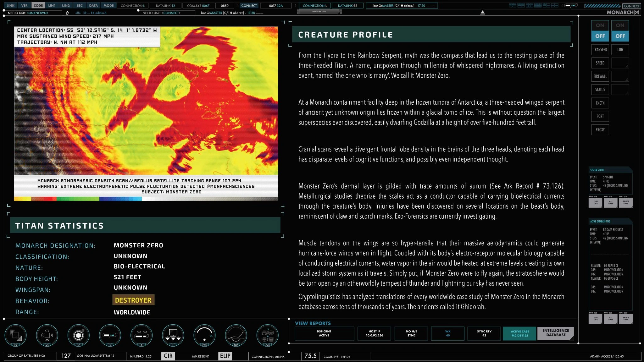
Task: Click the HOST IP 10.0.92.256 field
Action: tap(374, 333)
